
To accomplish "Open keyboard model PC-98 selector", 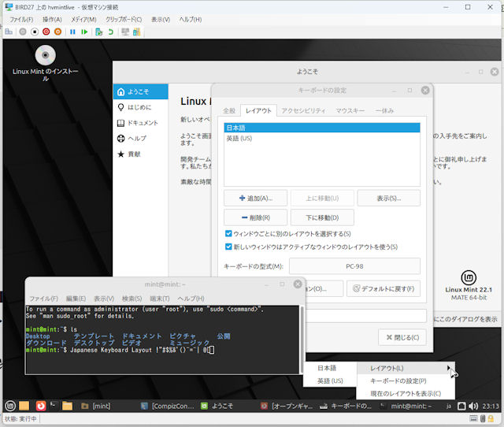I will coord(354,266).
